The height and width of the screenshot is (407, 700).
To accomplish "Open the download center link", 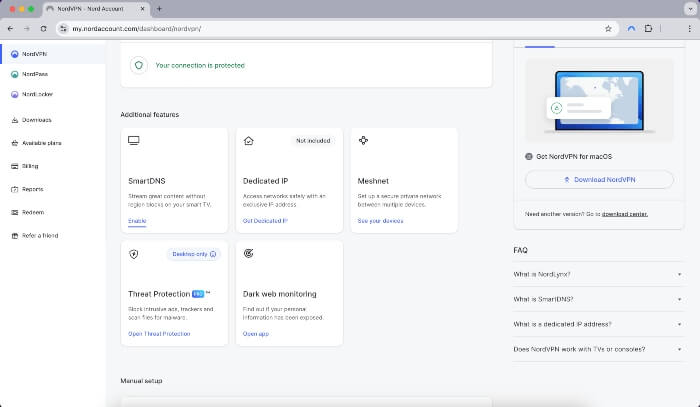I will [625, 214].
